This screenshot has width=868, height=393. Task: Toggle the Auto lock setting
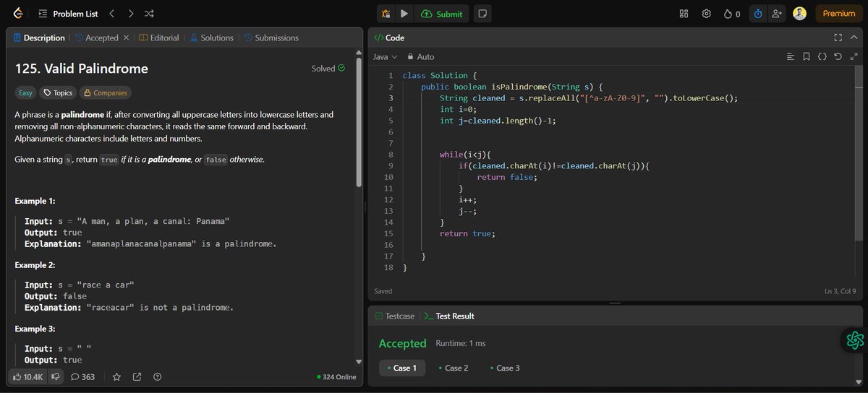[421, 56]
